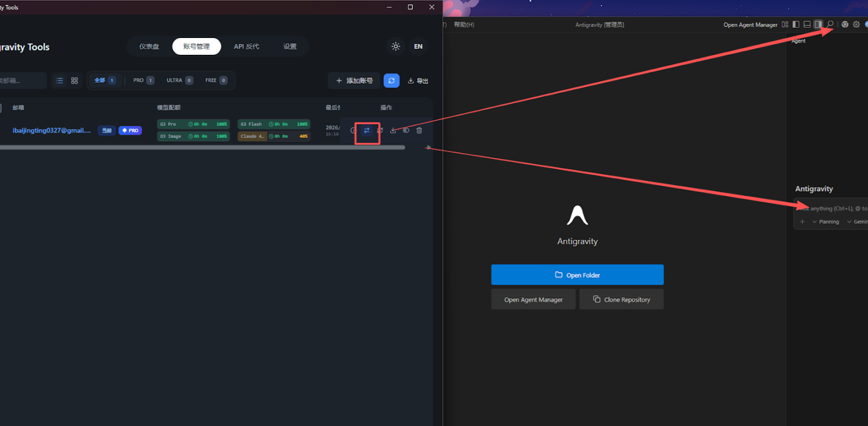Toggle light mode with the sun icon
Viewport: 868px width, 426px height.
pos(395,46)
